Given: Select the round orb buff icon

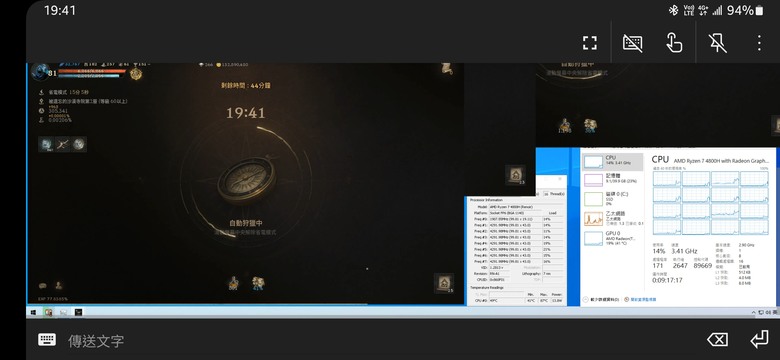Looking at the screenshot, I should click(79, 144).
